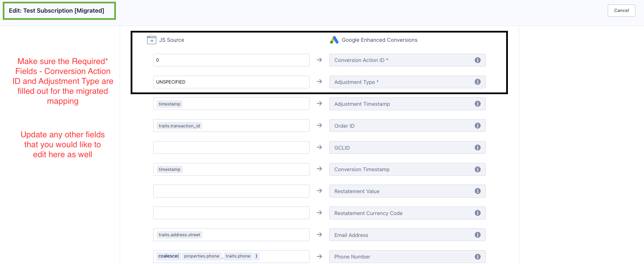Click the Conversion Action ID destination field
The image size is (644, 264).
tap(407, 60)
